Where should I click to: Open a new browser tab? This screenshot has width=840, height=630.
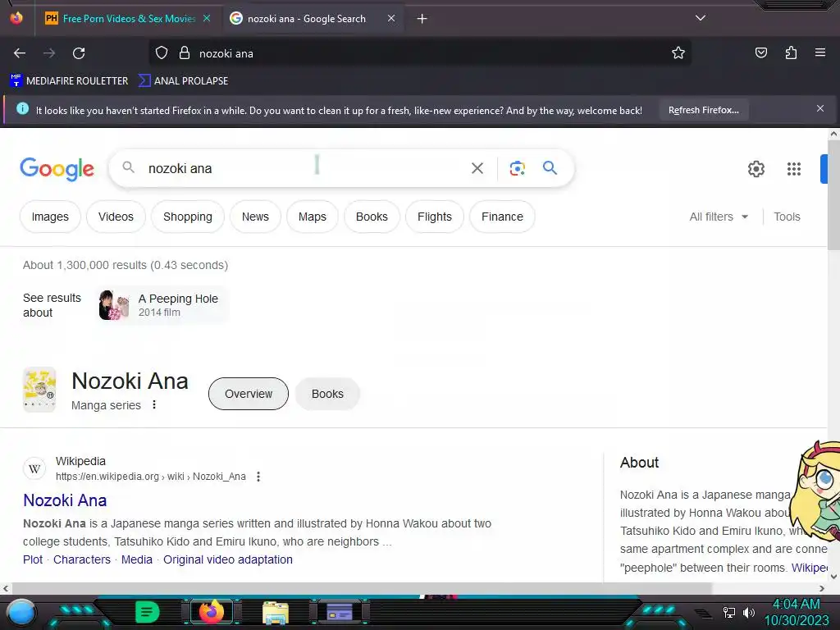pyautogui.click(x=422, y=19)
